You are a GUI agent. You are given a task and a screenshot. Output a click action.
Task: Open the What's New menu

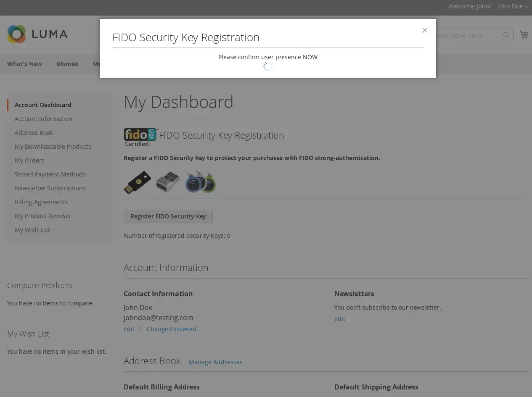click(24, 64)
